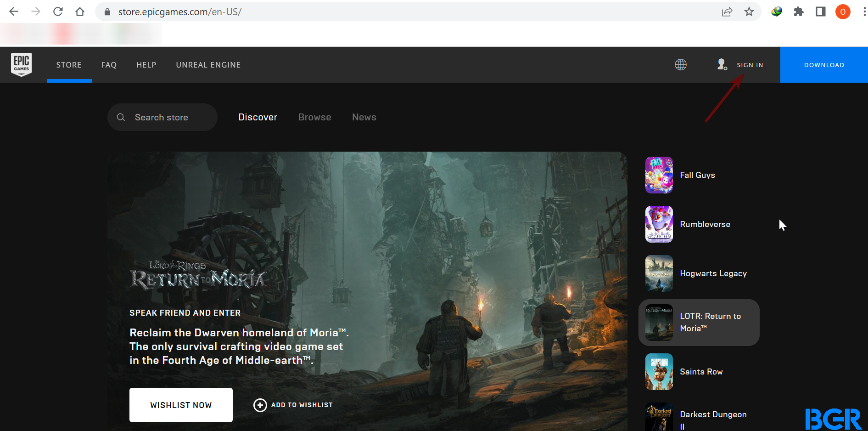Viewport: 868px width, 431px height.
Task: Click the search magnifier icon
Action: point(121,117)
